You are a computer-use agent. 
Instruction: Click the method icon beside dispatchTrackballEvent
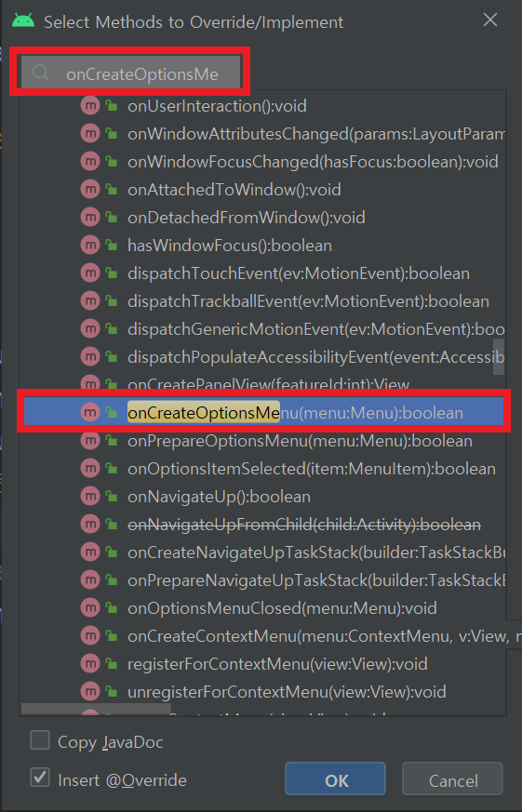pyautogui.click(x=90, y=301)
